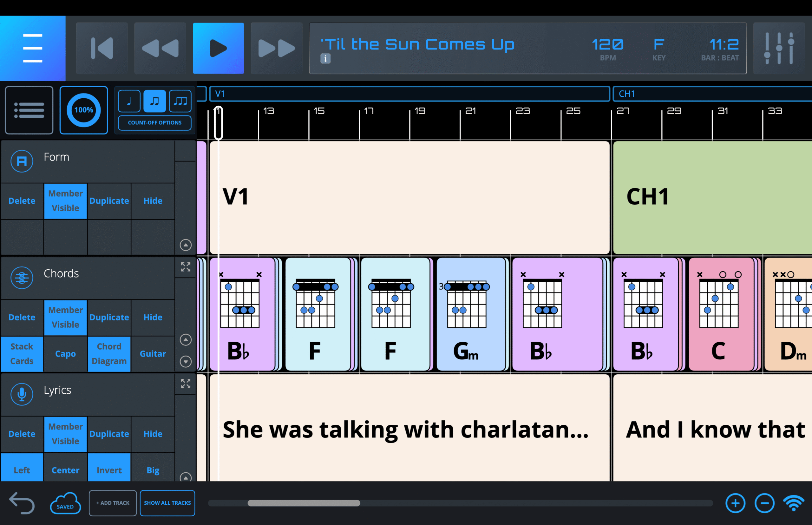The width and height of the screenshot is (812, 525).
Task: Toggle Member Visible on the Chords track
Action: (x=65, y=318)
